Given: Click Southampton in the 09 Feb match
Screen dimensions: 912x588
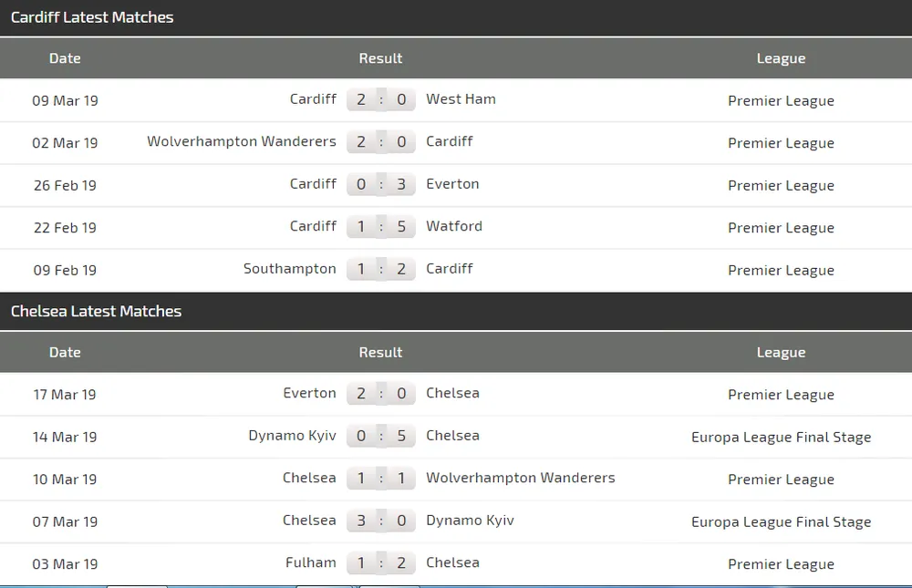Looking at the screenshot, I should click(289, 269).
